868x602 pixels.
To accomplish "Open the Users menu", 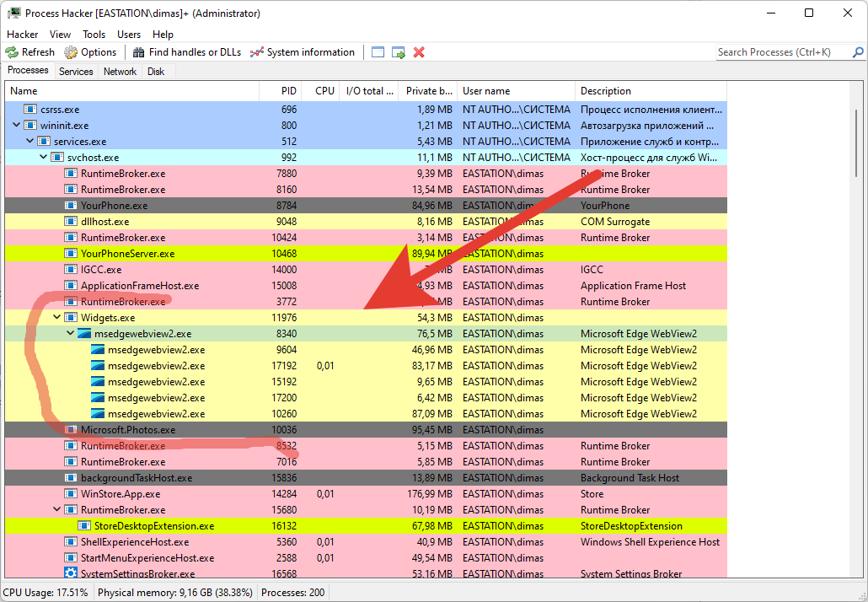I will pyautogui.click(x=129, y=35).
